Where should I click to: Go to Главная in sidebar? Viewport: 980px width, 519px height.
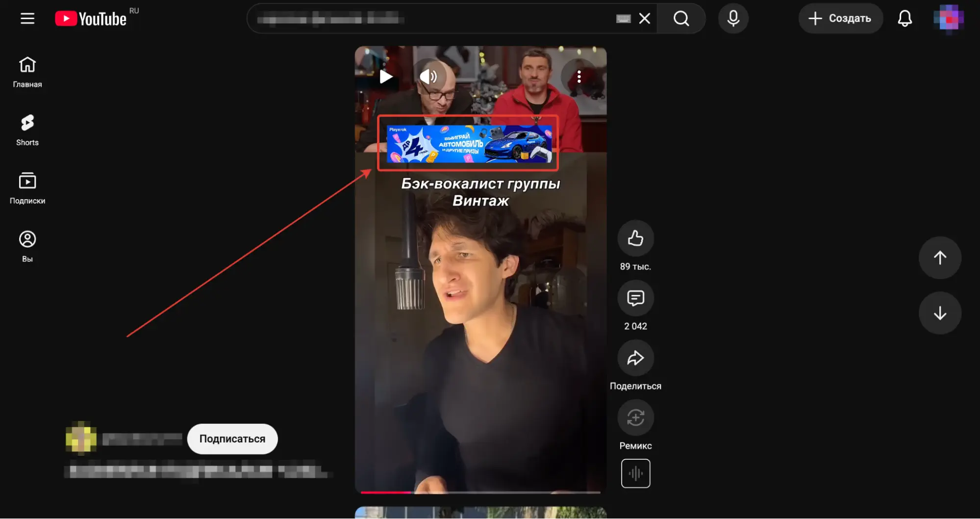[x=27, y=72]
